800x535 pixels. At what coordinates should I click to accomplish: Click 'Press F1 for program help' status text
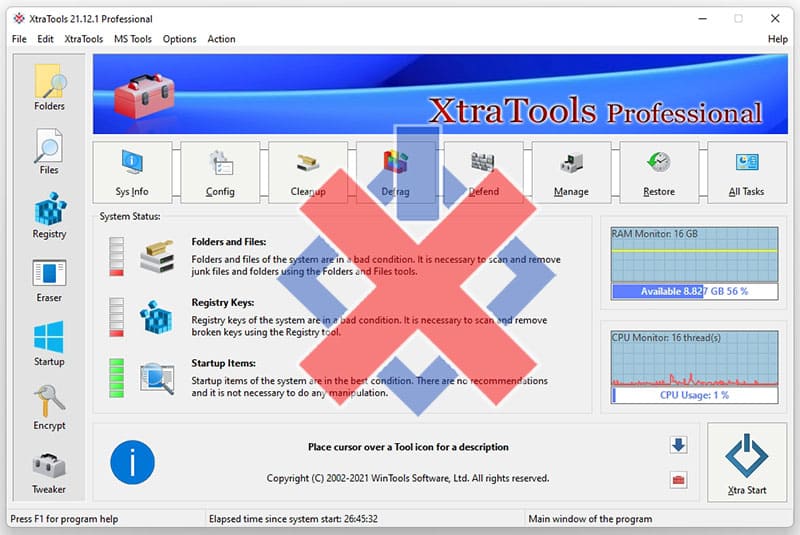64,519
